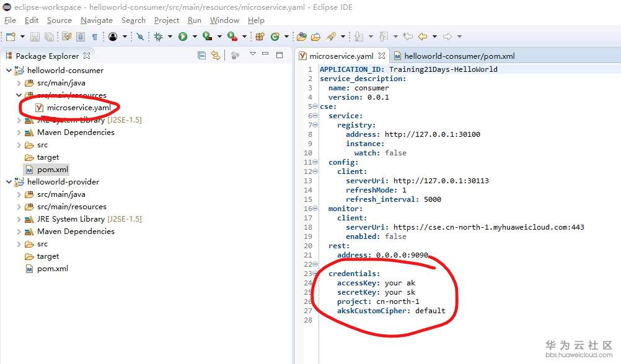Open the Run configurations dropdown arrow
This screenshot has height=364, width=621.
(195, 37)
